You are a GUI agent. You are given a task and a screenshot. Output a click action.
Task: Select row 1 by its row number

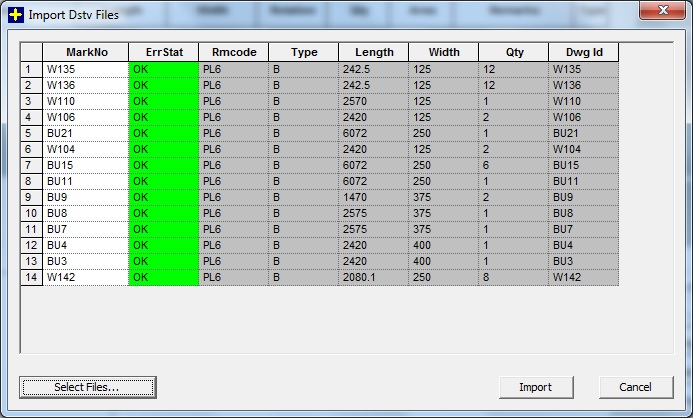click(x=31, y=69)
